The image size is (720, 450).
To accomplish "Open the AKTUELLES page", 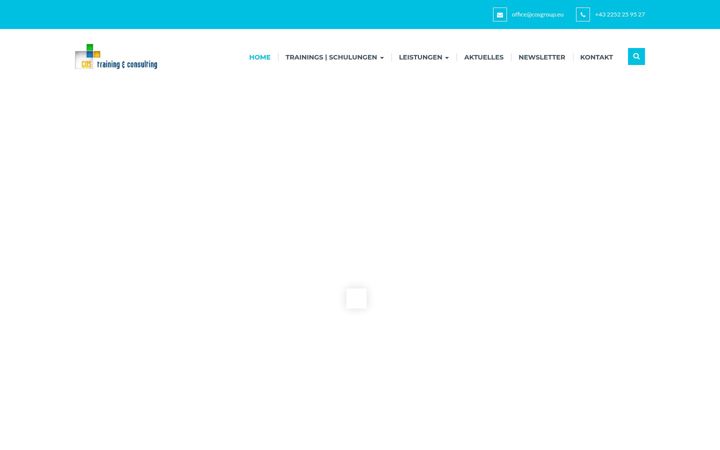I will pos(484,57).
